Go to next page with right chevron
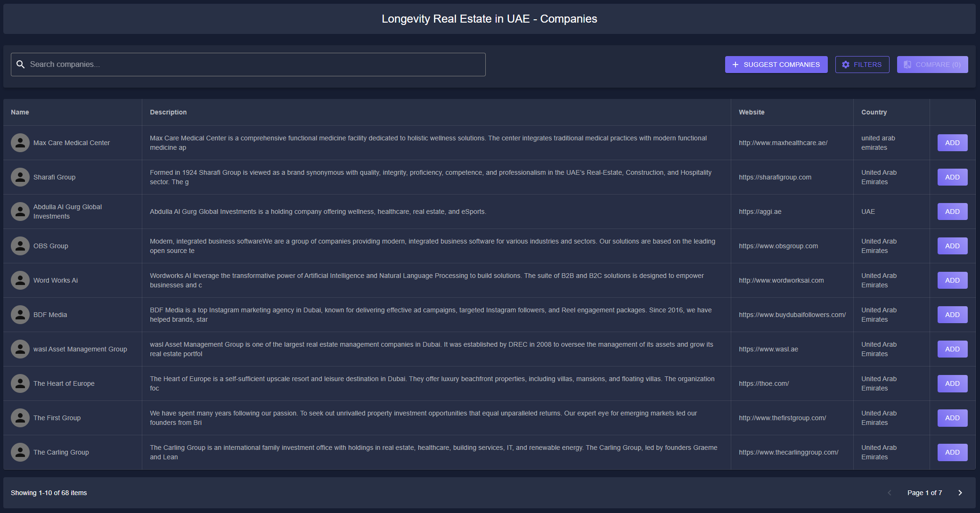 960,493
